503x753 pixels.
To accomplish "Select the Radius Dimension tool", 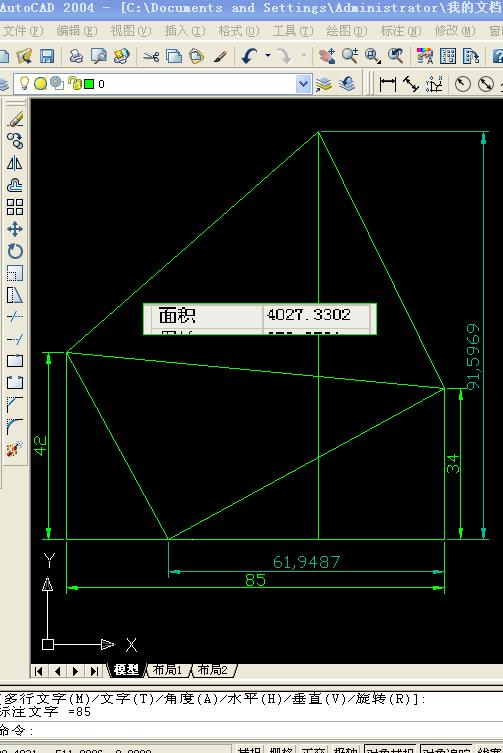I will (463, 84).
